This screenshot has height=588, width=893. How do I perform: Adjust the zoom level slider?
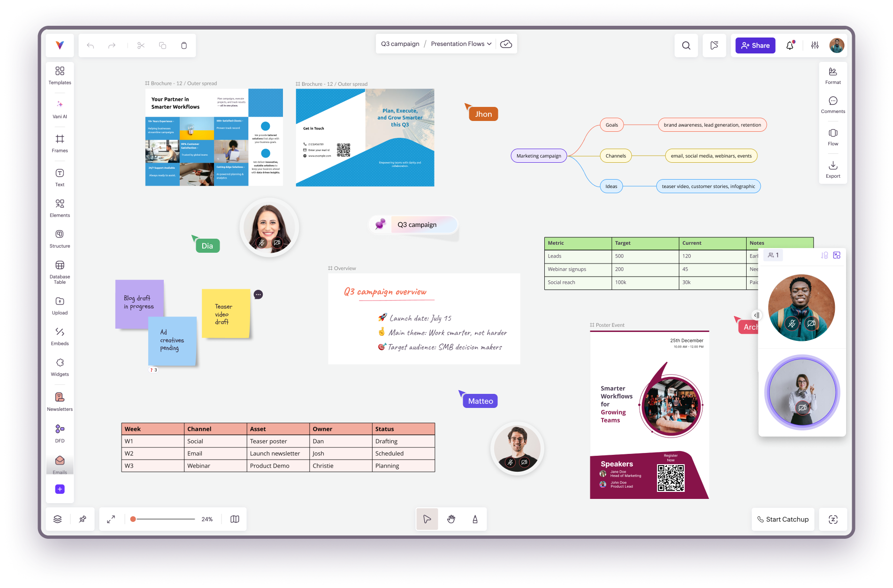pos(163,519)
